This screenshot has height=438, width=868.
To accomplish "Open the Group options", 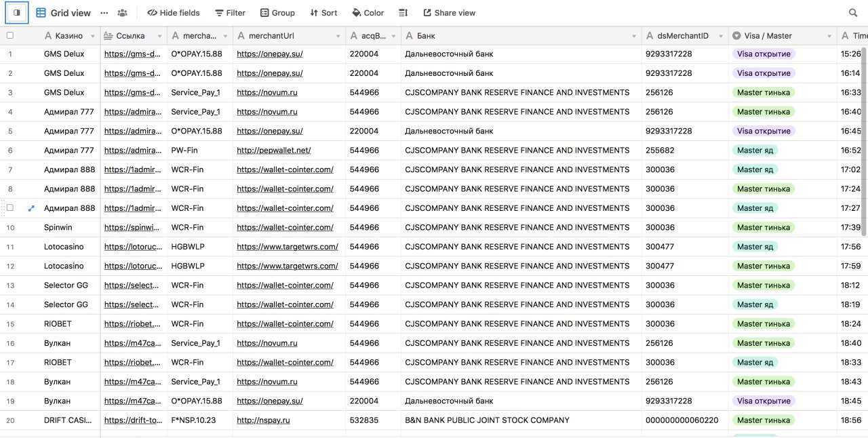I will 277,13.
